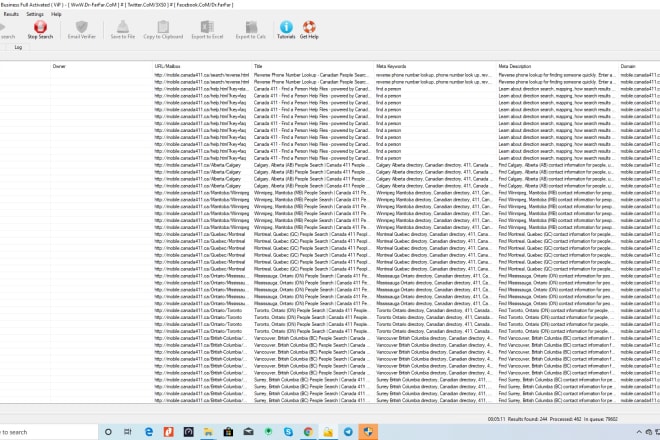
Task: Open the green circle app on taskbar
Action: pos(268,432)
